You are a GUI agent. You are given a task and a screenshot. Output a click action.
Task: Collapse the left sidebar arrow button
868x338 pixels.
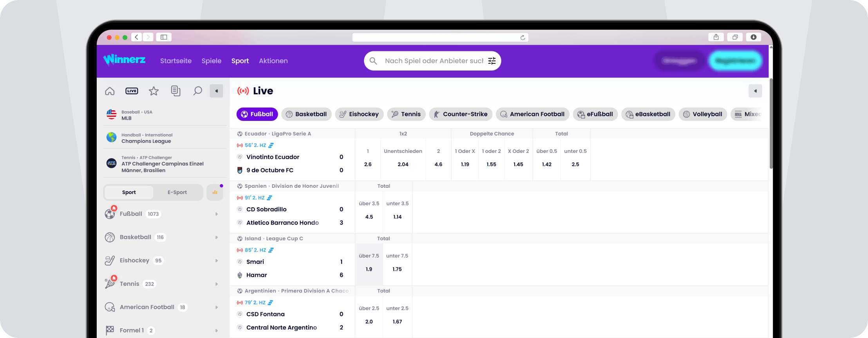pos(216,91)
